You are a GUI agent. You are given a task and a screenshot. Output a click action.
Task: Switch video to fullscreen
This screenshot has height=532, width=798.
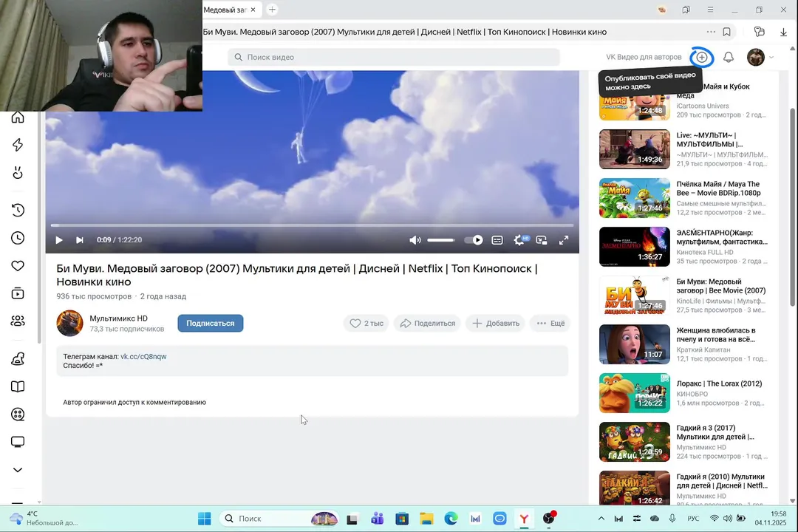[563, 240]
